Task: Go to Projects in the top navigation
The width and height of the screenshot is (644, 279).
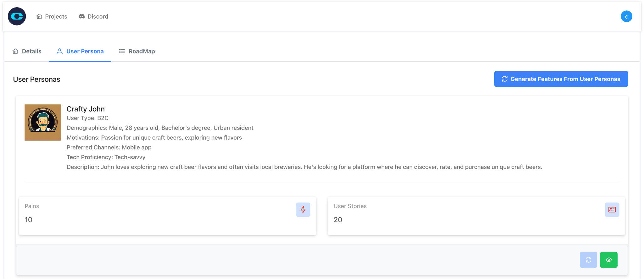Action: coord(56,16)
